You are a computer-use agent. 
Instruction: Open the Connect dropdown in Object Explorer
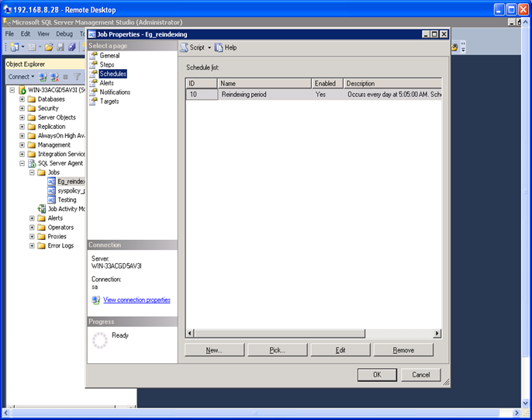tap(33, 77)
